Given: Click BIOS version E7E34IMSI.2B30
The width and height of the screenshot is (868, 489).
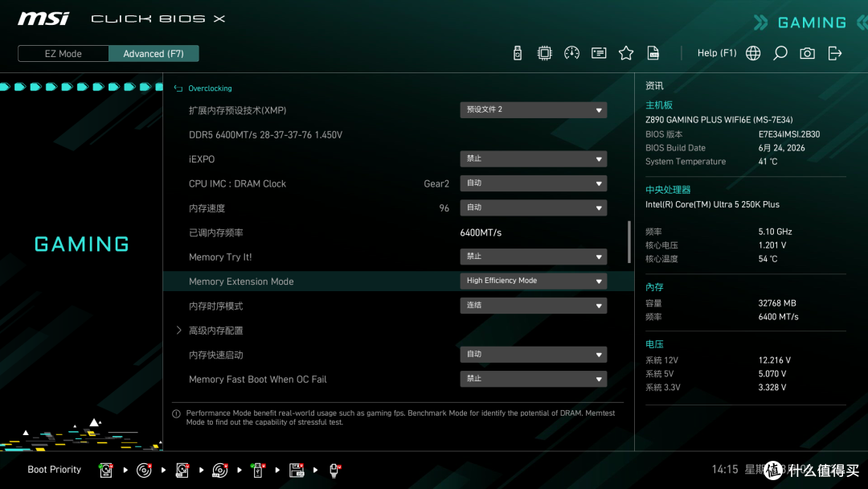Looking at the screenshot, I should (x=789, y=134).
